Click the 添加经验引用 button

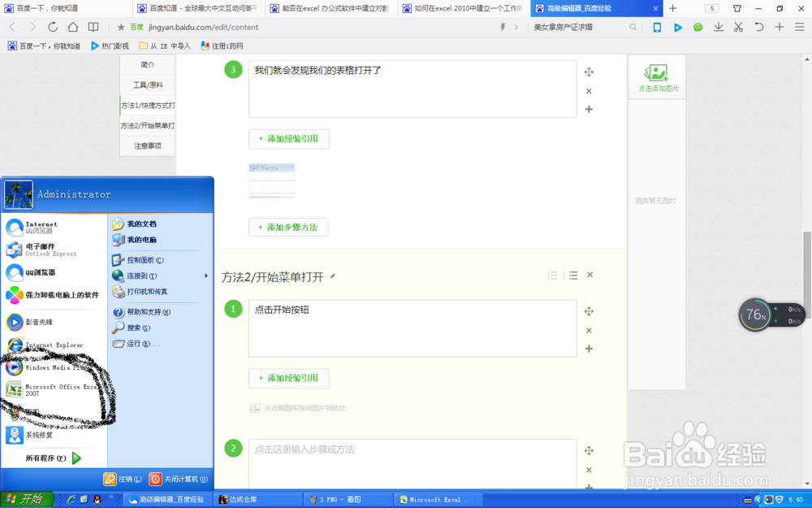click(x=287, y=139)
